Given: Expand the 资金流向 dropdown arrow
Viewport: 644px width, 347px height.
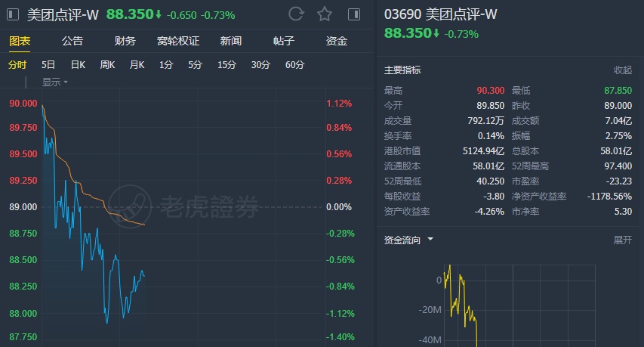Looking at the screenshot, I should click(x=430, y=240).
